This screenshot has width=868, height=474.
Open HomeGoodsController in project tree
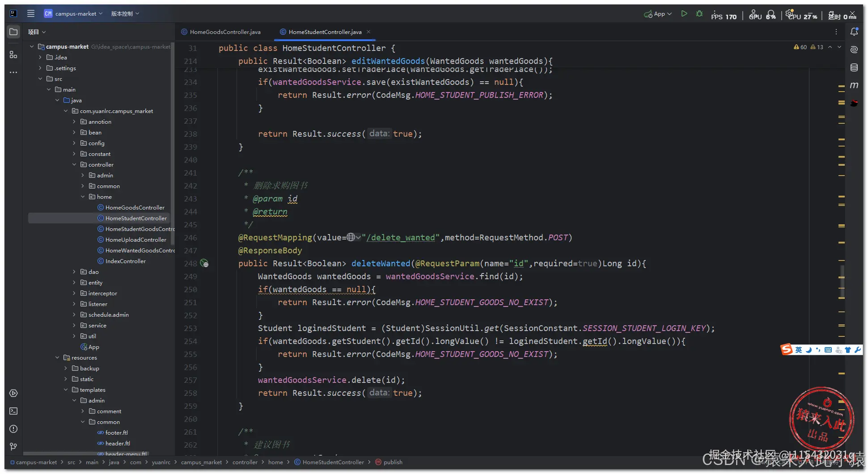135,207
